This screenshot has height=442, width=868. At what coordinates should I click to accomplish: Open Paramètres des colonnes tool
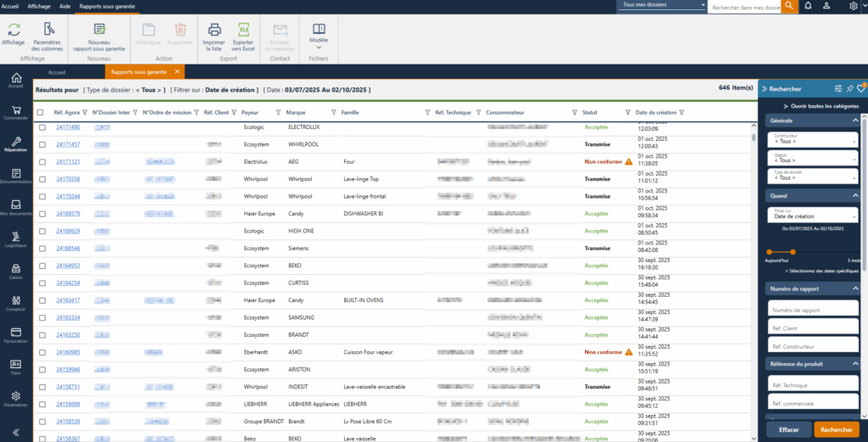(x=47, y=30)
